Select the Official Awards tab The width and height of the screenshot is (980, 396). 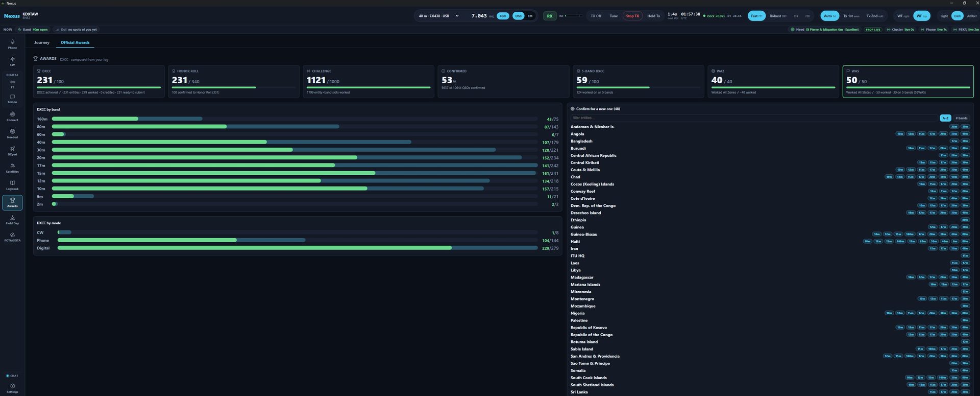tap(75, 42)
